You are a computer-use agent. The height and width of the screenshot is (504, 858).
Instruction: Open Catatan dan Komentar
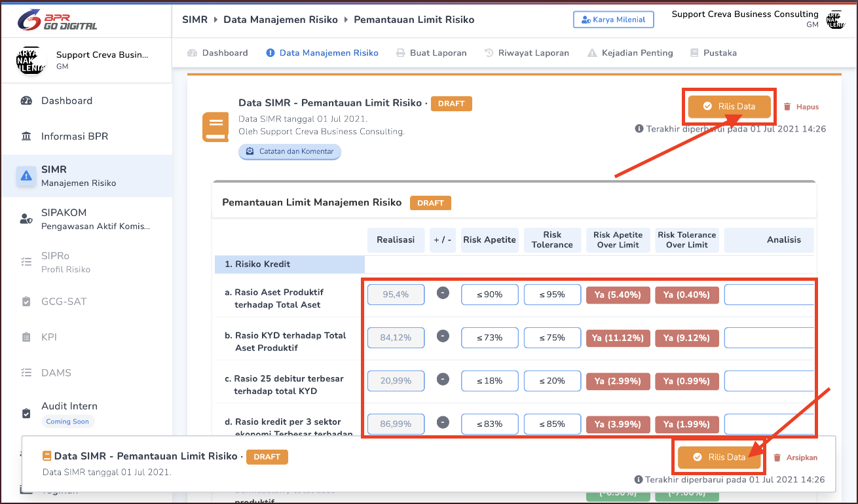(289, 151)
